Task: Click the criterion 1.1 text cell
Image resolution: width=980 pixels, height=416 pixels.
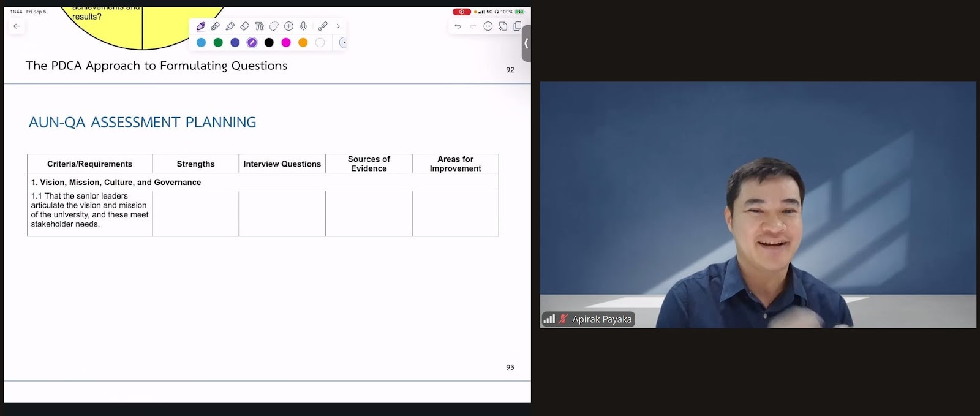Action: coord(90,213)
